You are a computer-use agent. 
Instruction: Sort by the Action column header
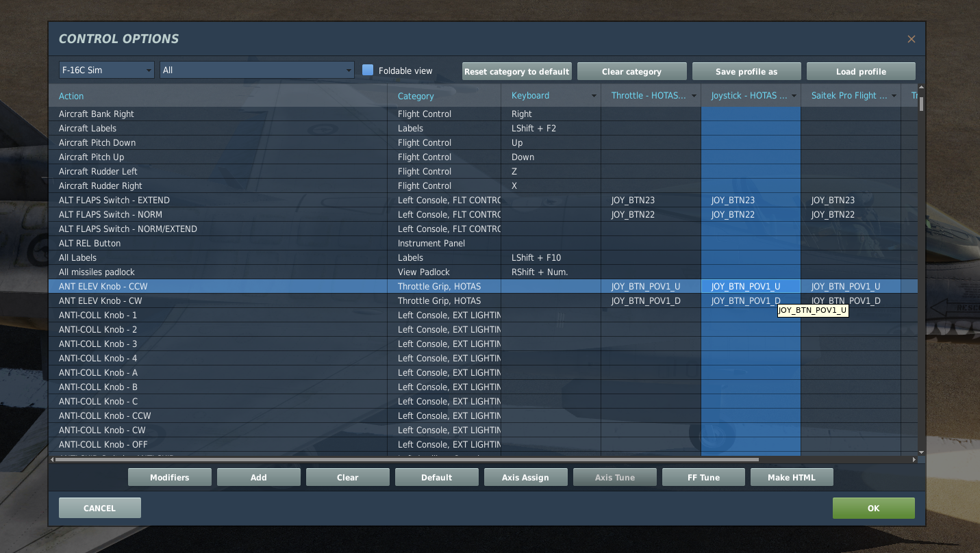click(x=218, y=96)
